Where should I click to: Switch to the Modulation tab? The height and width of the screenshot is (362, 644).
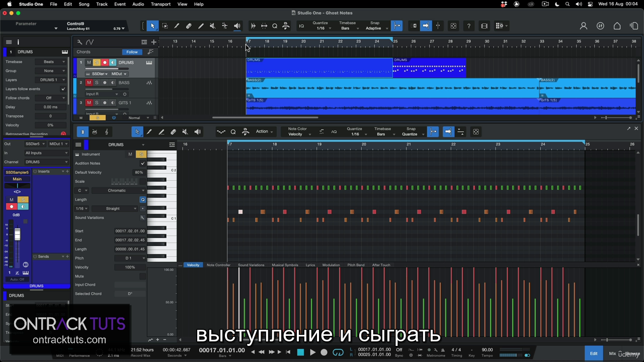(x=331, y=265)
